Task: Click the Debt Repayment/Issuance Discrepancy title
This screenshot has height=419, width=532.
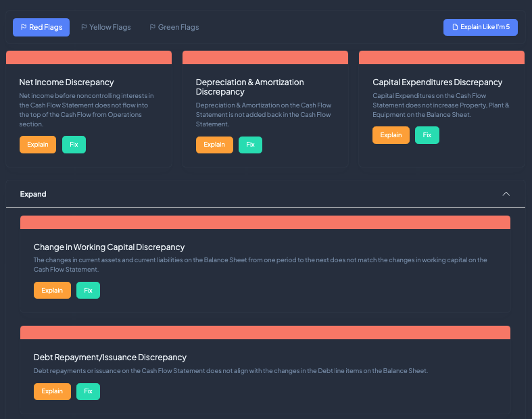Action: click(x=110, y=358)
